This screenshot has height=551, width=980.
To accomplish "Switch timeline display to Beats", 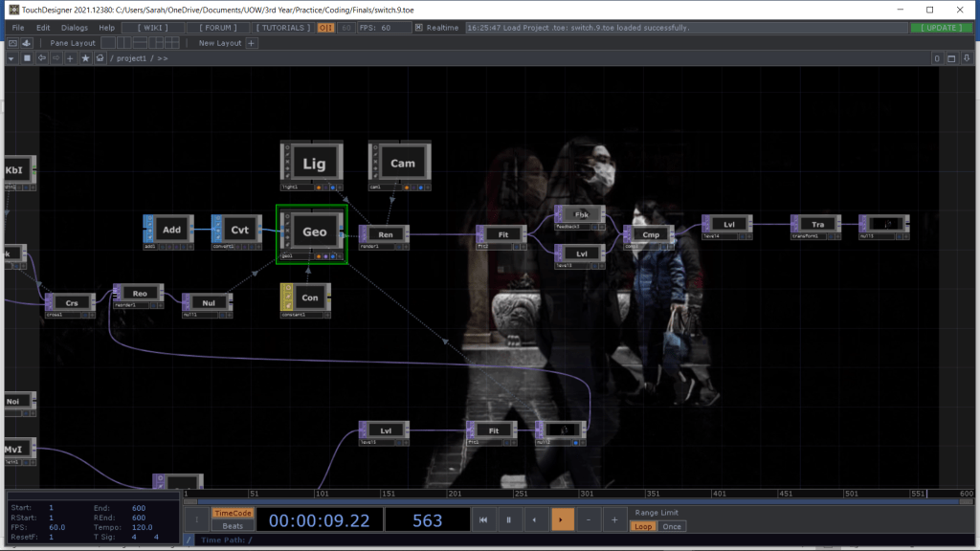I will (x=231, y=526).
